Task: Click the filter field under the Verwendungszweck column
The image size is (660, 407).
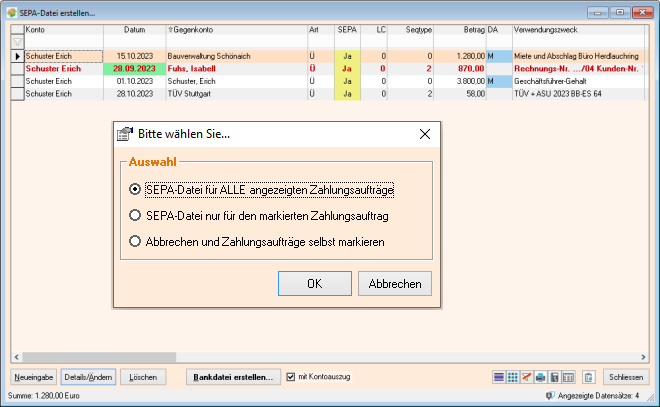Action: 578,42
